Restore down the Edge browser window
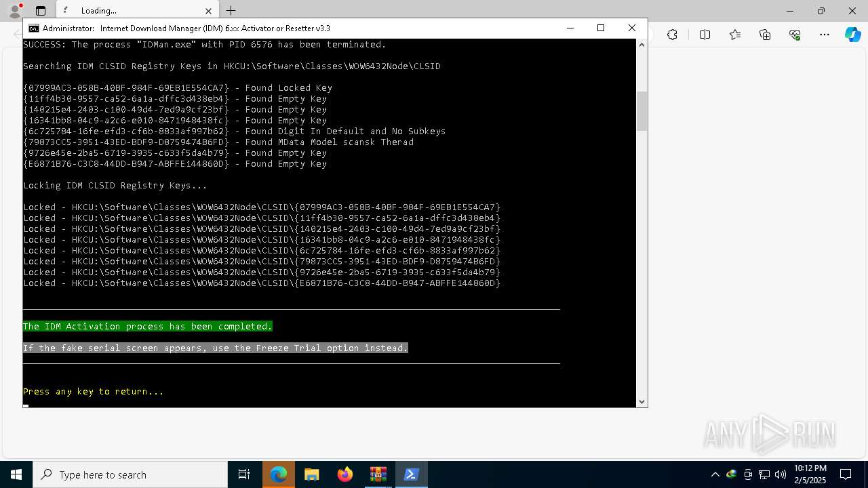 821,11
